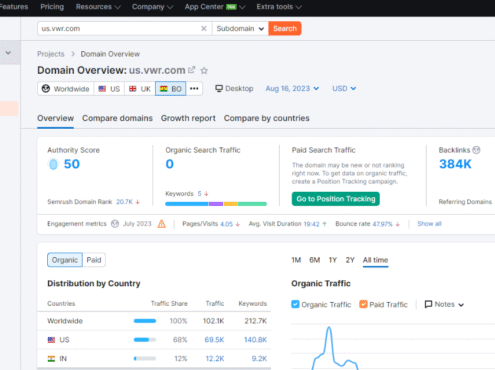Click the Desktop monitor icon
495x370 pixels.
(x=219, y=88)
